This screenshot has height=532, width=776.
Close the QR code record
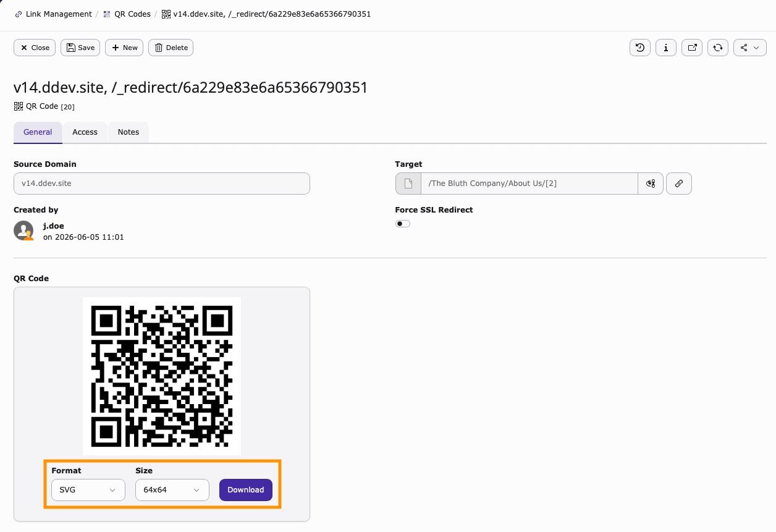35,48
